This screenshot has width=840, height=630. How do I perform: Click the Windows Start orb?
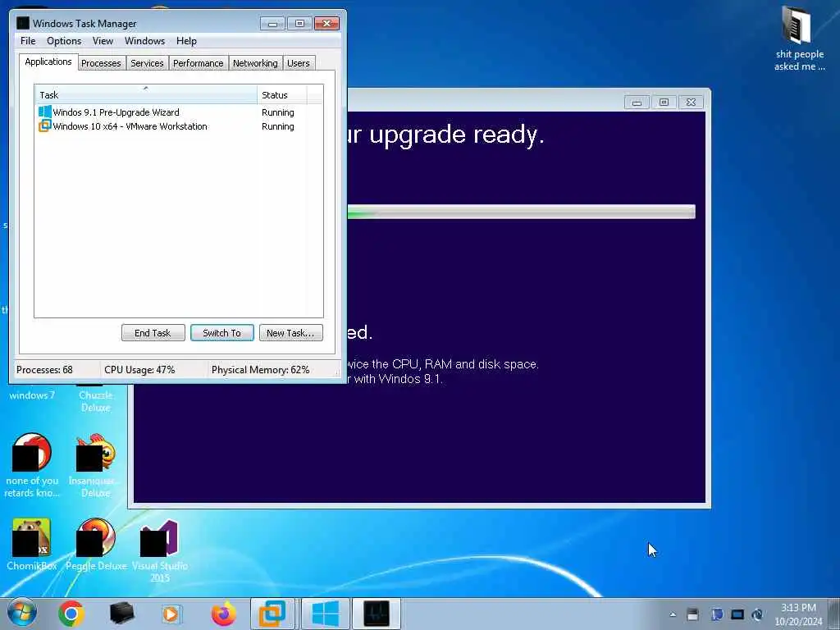click(x=21, y=614)
